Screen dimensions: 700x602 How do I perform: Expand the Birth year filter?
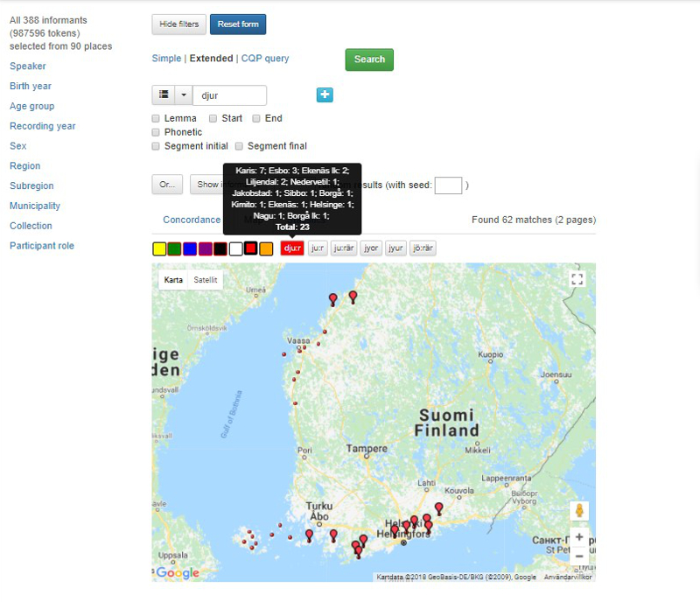(x=31, y=86)
